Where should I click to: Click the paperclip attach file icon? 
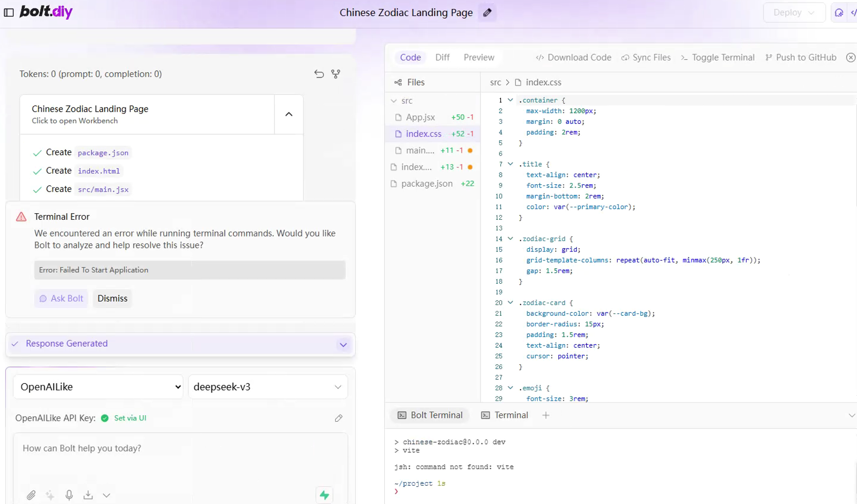pos(31,495)
